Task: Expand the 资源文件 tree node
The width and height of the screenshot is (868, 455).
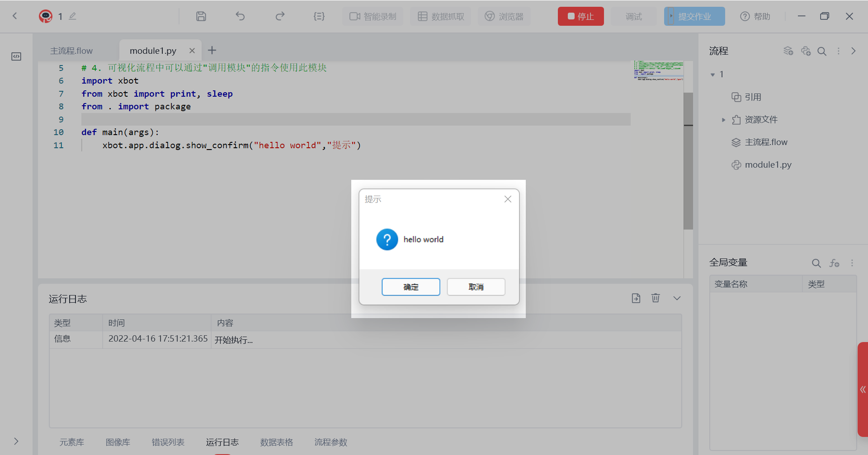Action: coord(724,119)
